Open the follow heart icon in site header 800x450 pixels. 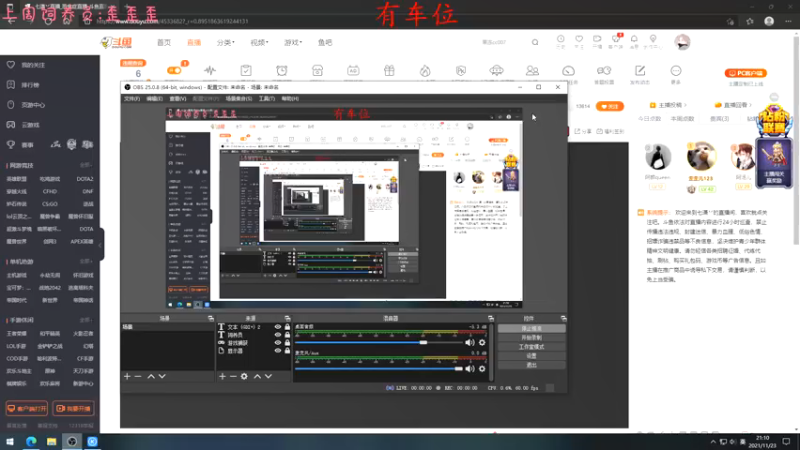tap(579, 39)
